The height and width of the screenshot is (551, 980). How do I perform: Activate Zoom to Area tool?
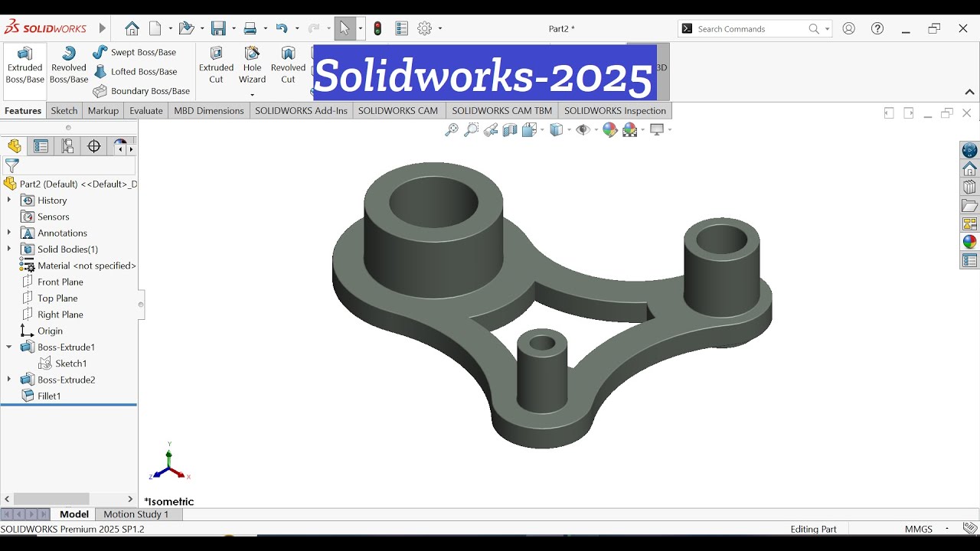(472, 130)
